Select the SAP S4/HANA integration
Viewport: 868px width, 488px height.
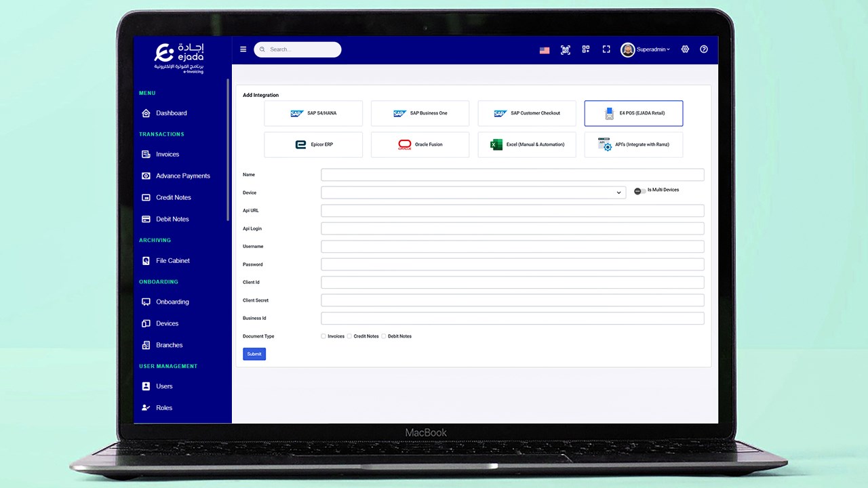click(x=313, y=113)
